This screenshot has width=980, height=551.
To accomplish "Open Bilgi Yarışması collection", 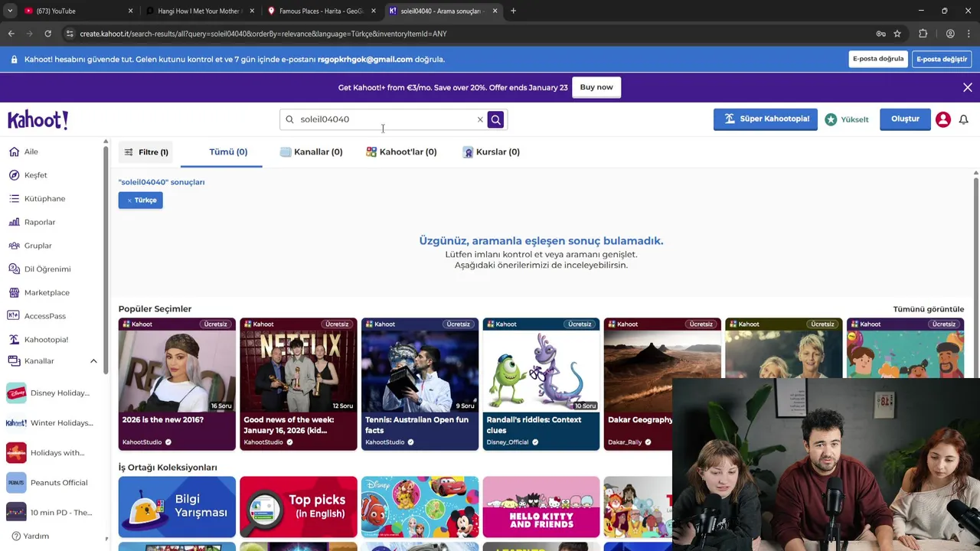I will 177,507.
